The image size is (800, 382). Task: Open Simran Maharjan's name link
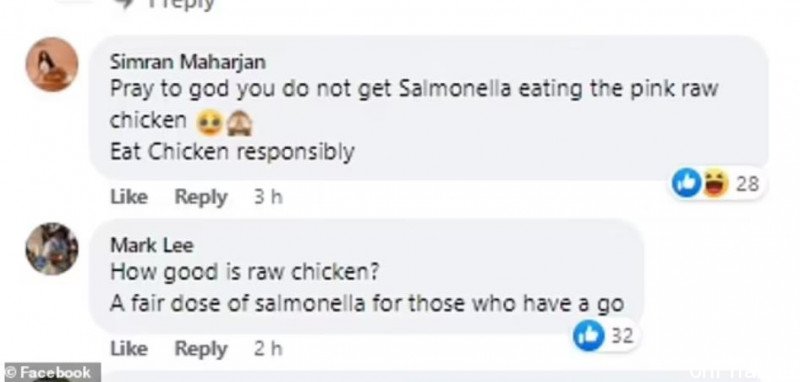[x=188, y=62]
